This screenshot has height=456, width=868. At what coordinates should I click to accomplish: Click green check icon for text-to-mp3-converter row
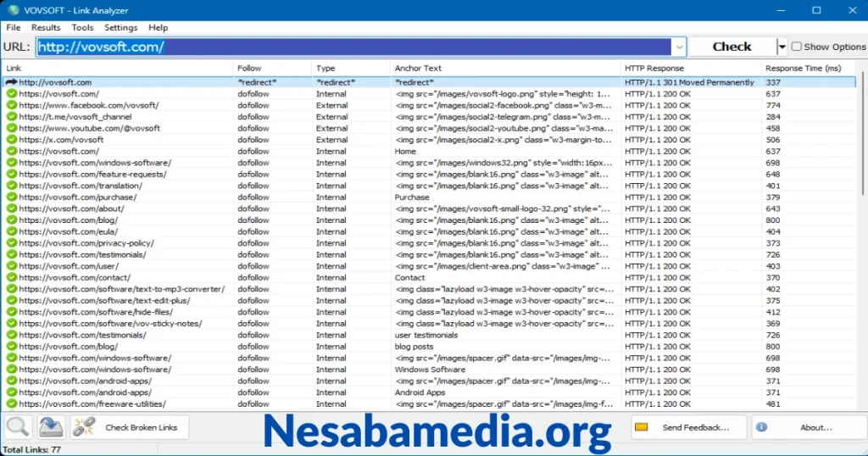coord(11,289)
